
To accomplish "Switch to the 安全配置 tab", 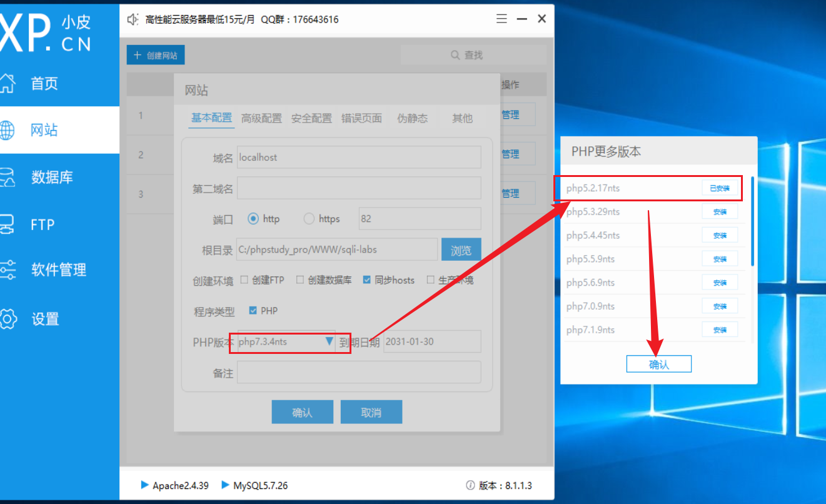I will pyautogui.click(x=311, y=118).
